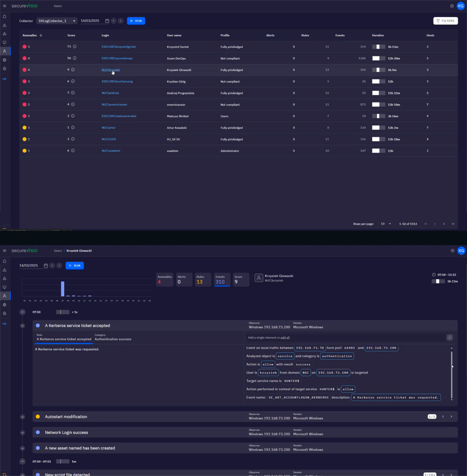This screenshot has height=476, width=467.
Task: Click the send arrow beside Add a single element
Action: click(x=449, y=337)
